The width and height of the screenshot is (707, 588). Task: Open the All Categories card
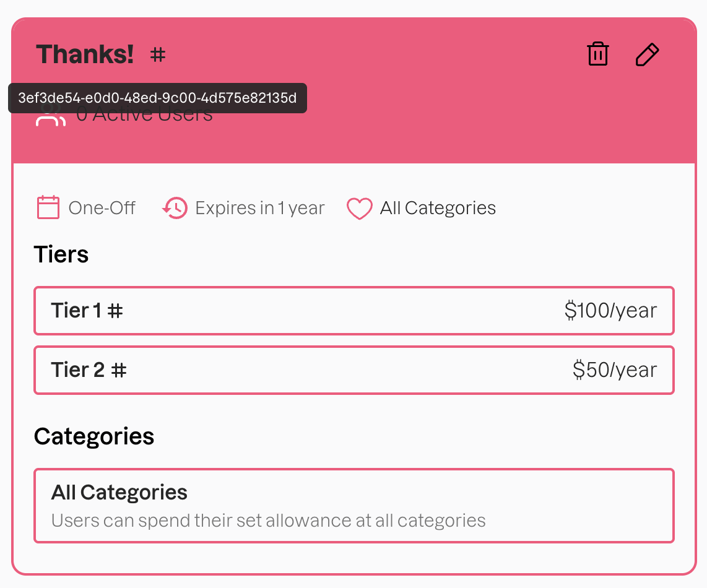[353, 506]
